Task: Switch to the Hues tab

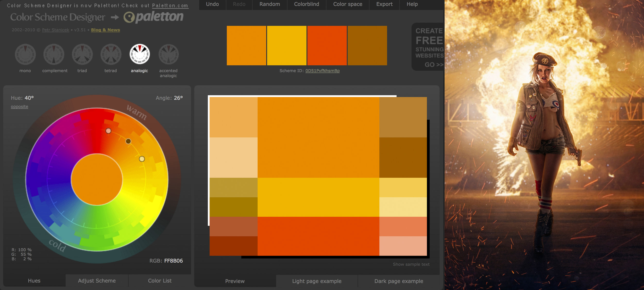Action: [x=34, y=280]
